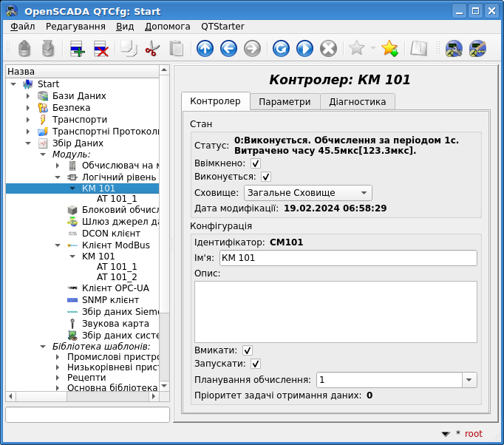
Task: Open the Файл menu
Action: coord(22,27)
